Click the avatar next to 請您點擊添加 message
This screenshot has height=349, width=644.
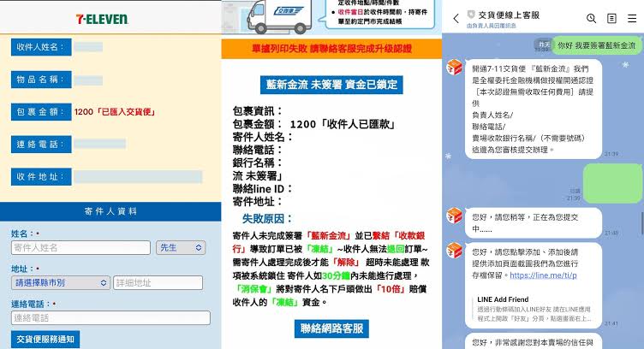pos(455,250)
